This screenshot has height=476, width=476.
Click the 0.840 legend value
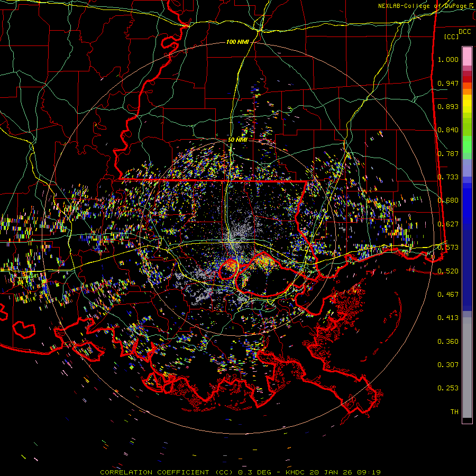tap(448, 130)
